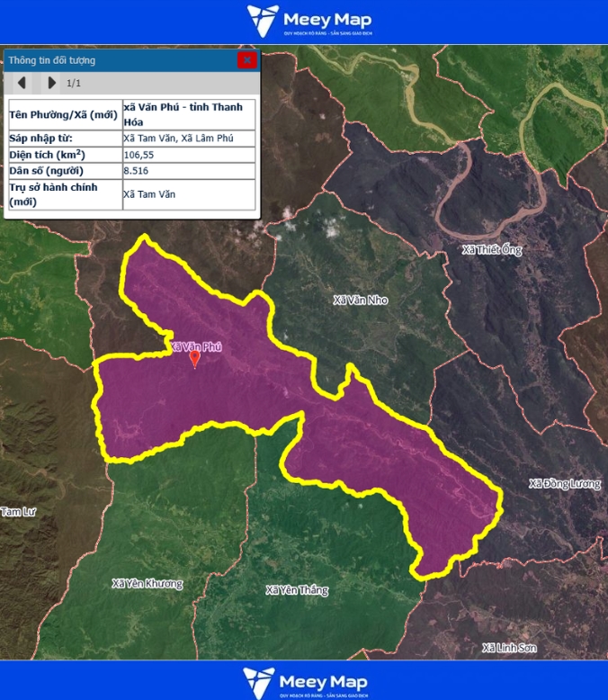
Task: Select Xã Thiết Ống commune on the map
Action: (491, 249)
